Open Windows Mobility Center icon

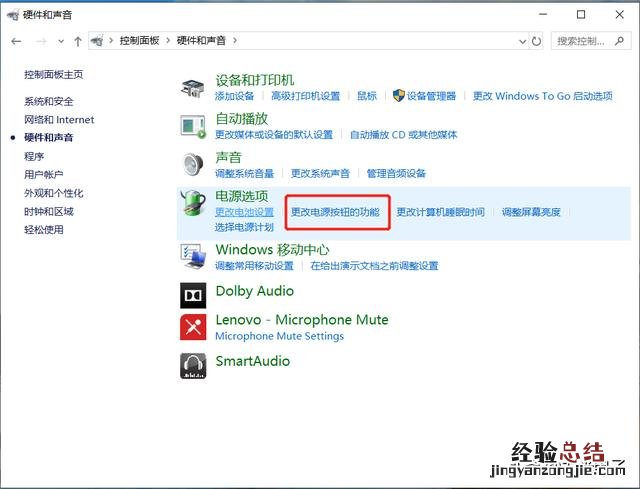pos(193,257)
